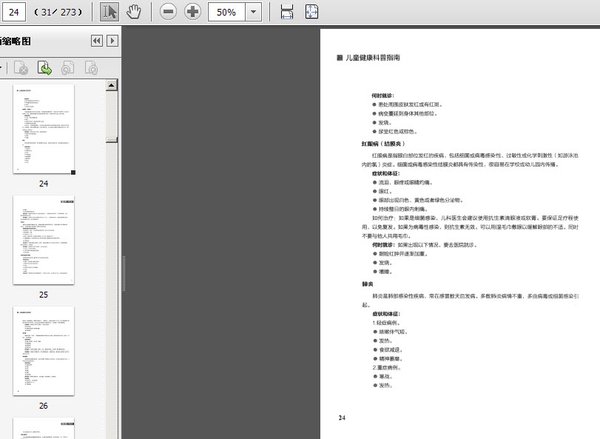
Task: Zoom in with the plus button
Action: click(x=192, y=12)
